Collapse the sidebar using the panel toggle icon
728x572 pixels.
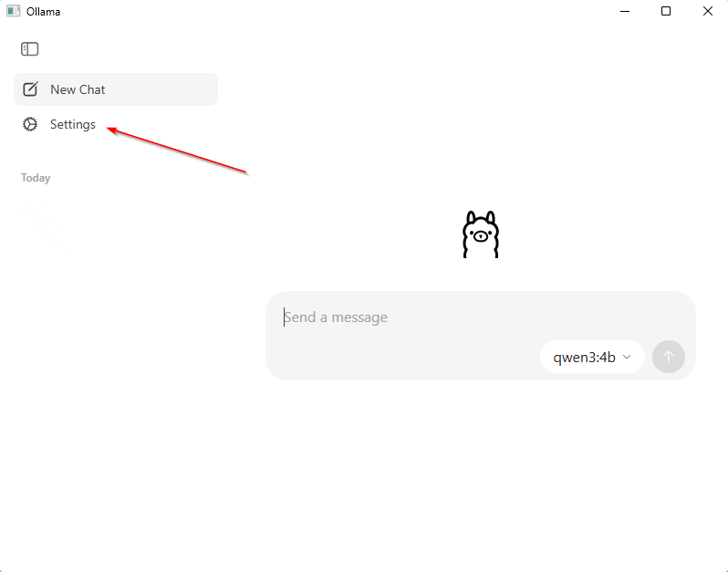(x=30, y=48)
